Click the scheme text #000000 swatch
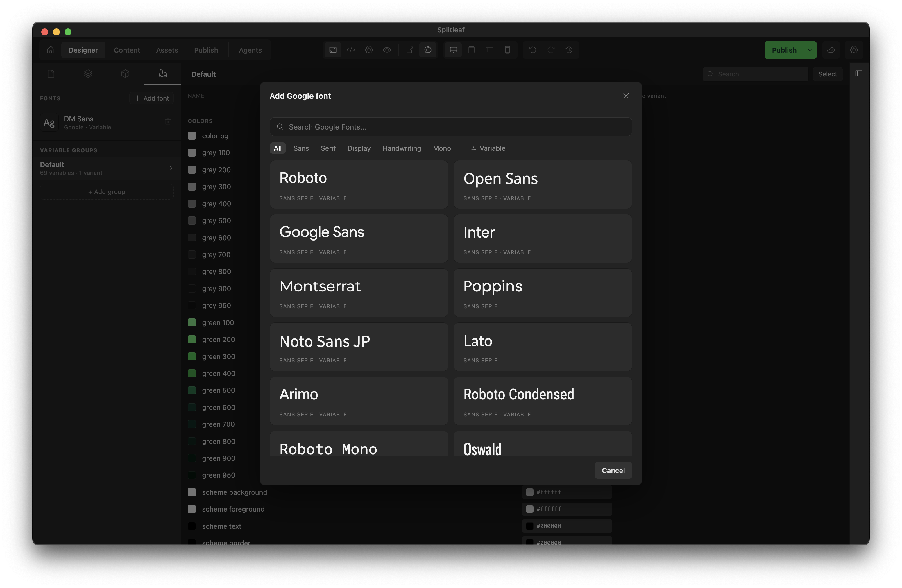Viewport: 902px width, 588px height. point(529,526)
